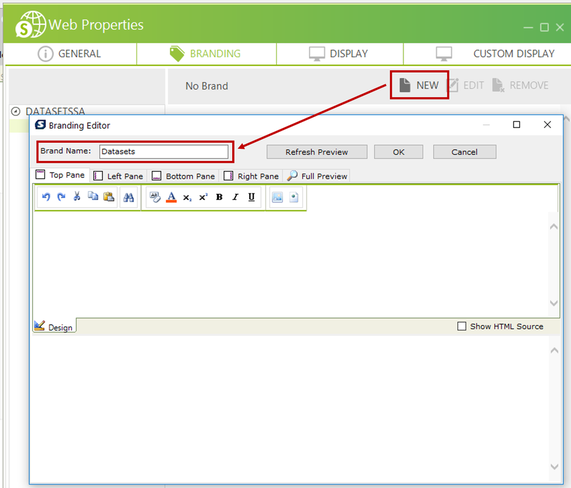Image resolution: width=571 pixels, height=488 pixels.
Task: Switch to the DISPLAY tab
Action: coord(339,54)
